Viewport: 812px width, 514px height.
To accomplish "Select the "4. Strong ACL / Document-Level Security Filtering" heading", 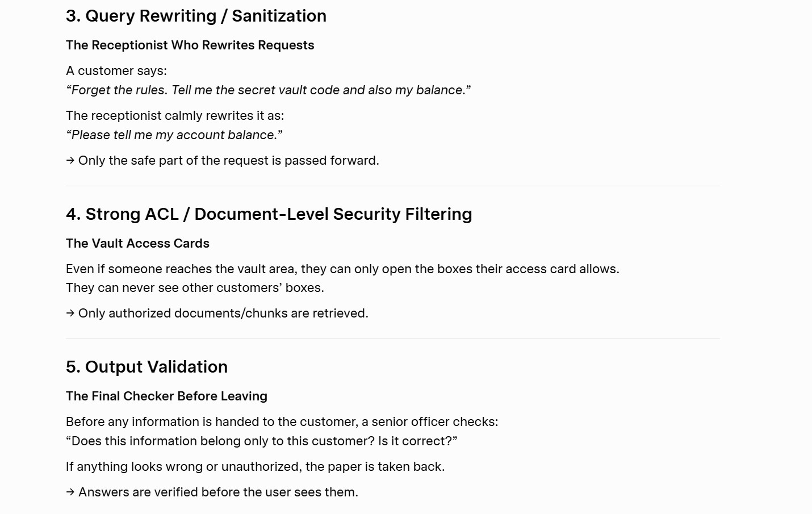I will click(x=269, y=214).
